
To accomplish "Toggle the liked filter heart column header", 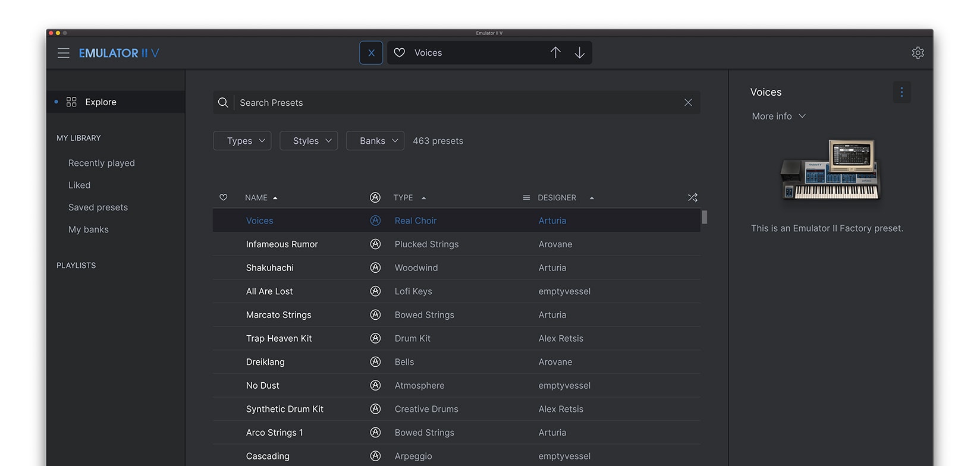I will pos(224,197).
